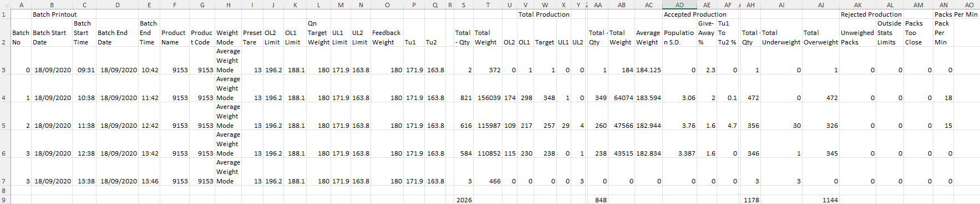This screenshot has width=980, height=204.
Task: Select the 'Population S.D.' header cell
Action: point(679,33)
